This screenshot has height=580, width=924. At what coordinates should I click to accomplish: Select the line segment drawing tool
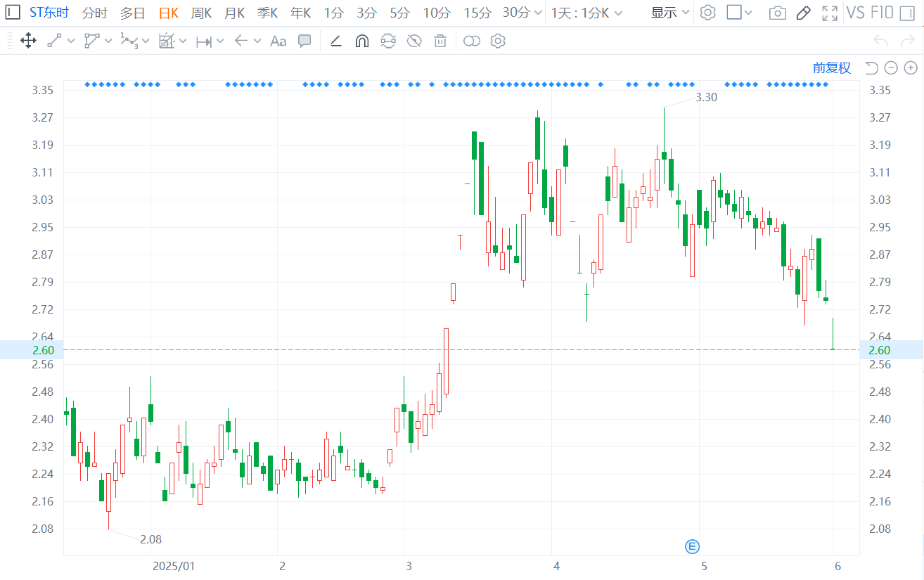[x=54, y=41]
